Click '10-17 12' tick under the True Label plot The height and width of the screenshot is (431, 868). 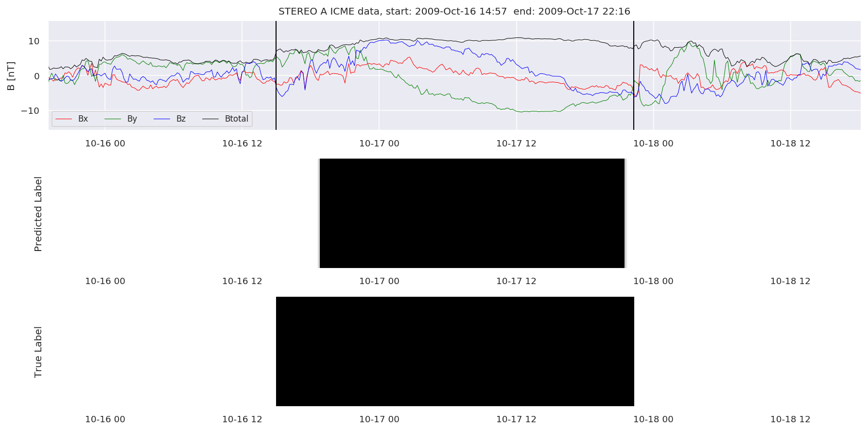click(516, 419)
